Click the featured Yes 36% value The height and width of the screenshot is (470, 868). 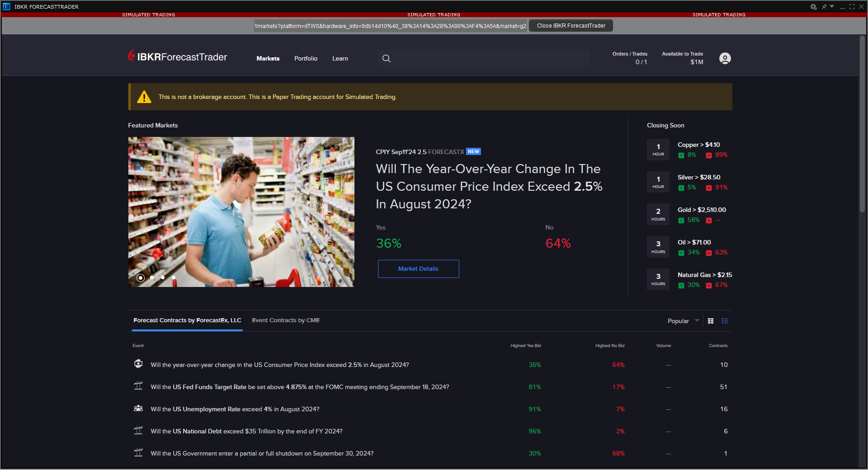pos(389,244)
